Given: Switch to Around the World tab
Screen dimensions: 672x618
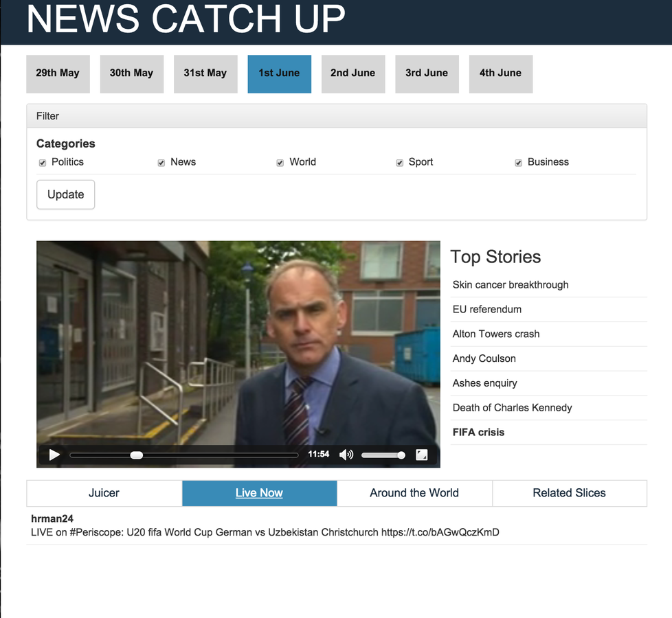Looking at the screenshot, I should coord(414,493).
